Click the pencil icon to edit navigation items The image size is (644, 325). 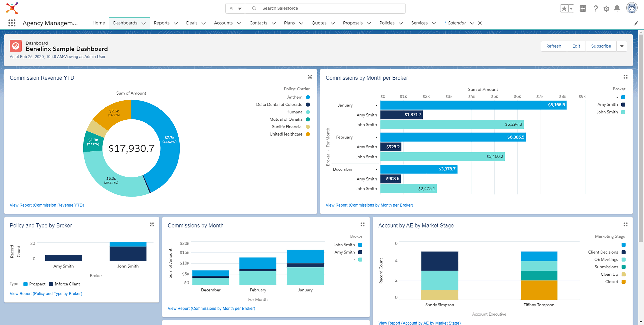636,23
